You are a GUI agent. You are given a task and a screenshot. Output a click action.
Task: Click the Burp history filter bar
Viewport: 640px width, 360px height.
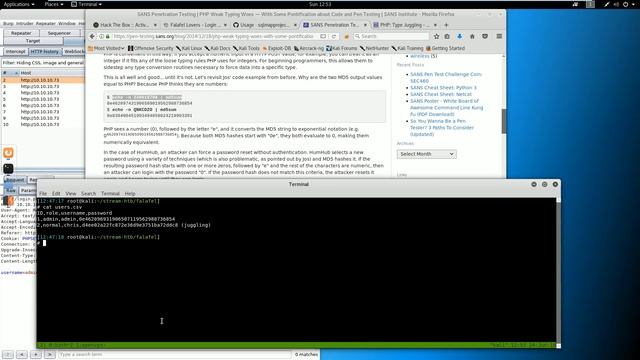tap(42, 63)
